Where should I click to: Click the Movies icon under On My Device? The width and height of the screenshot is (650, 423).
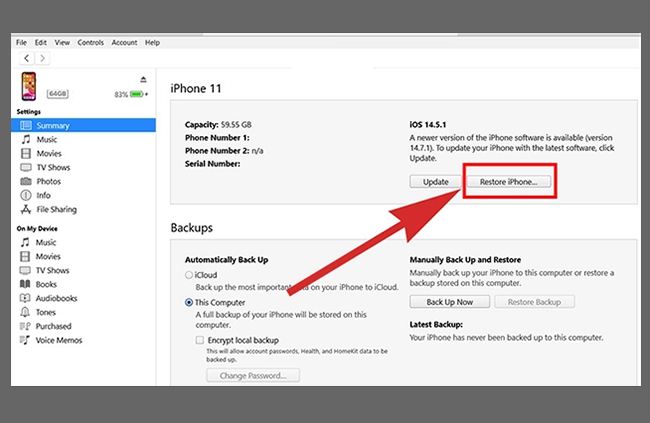pyautogui.click(x=25, y=256)
